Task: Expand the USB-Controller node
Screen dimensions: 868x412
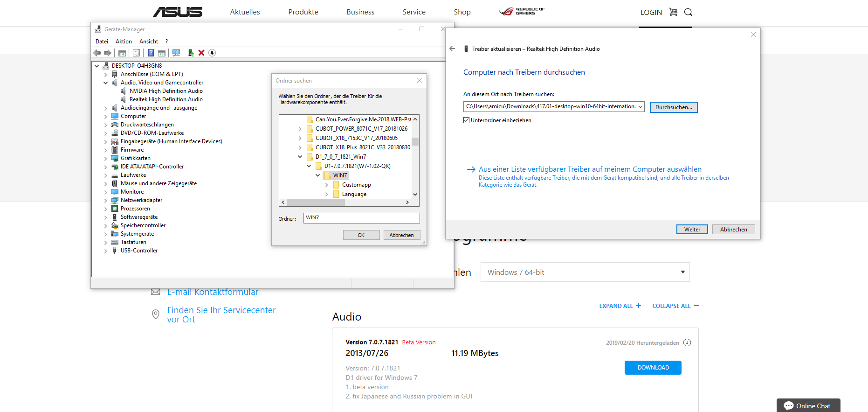Action: click(x=106, y=251)
